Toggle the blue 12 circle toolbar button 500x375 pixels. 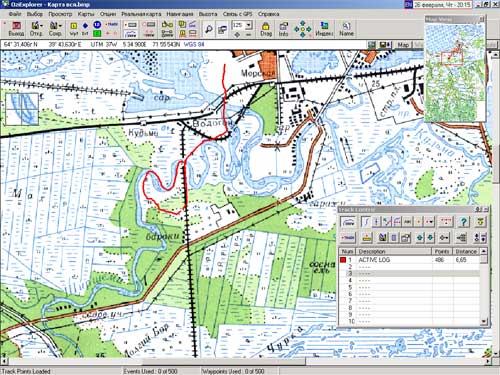(97, 25)
